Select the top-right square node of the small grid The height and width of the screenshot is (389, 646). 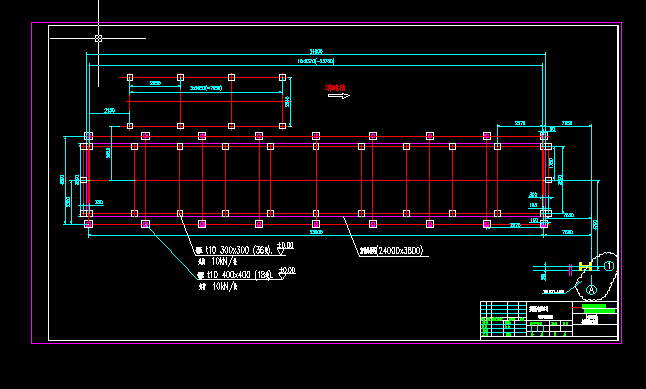[282, 77]
